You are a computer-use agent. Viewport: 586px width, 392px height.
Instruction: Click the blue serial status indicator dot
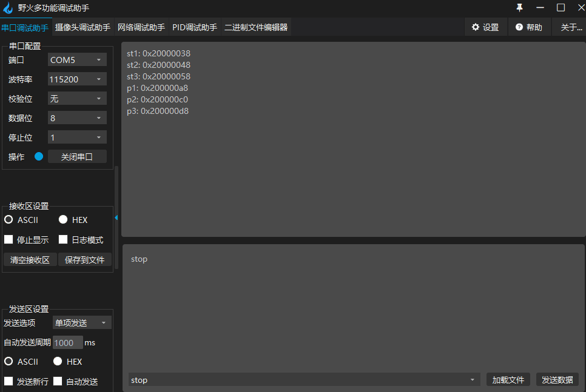tap(39, 156)
